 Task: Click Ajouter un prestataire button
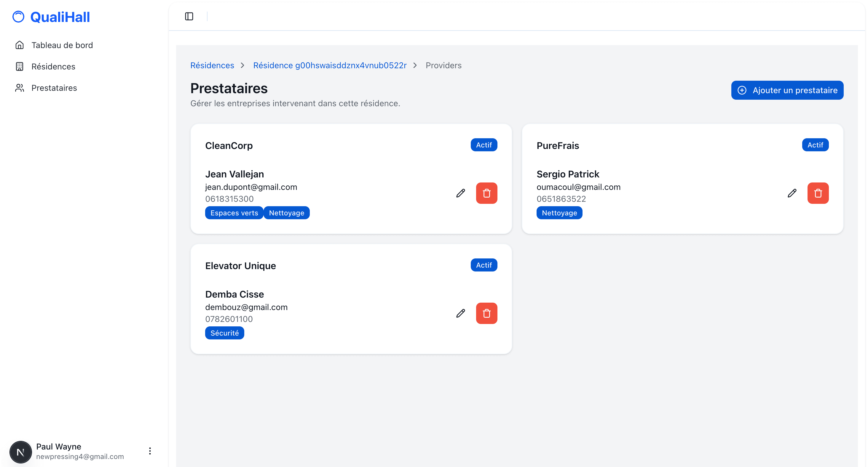(787, 90)
